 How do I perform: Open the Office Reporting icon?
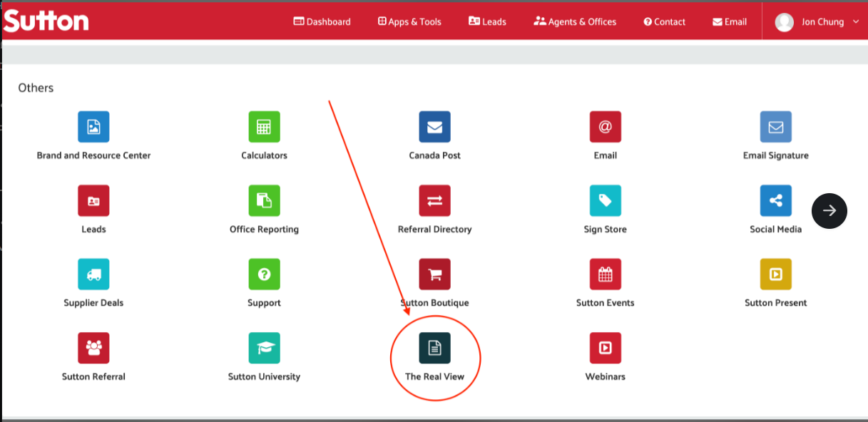(264, 201)
